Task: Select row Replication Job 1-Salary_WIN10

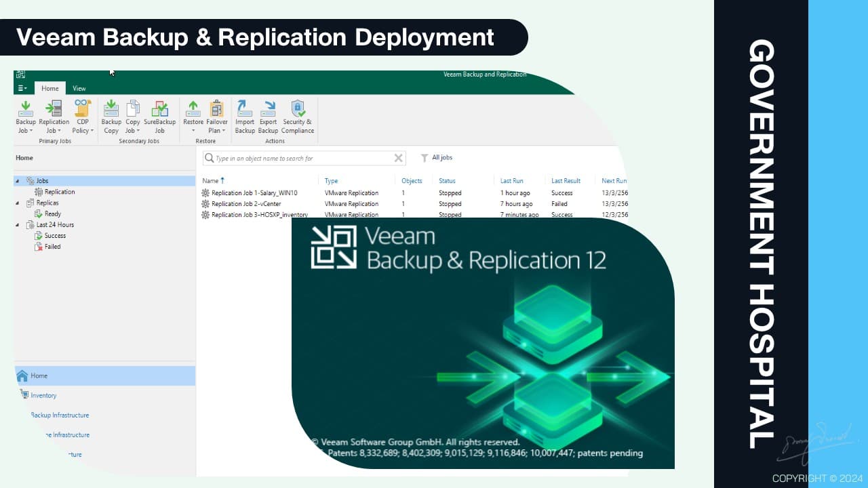Action: [x=414, y=193]
